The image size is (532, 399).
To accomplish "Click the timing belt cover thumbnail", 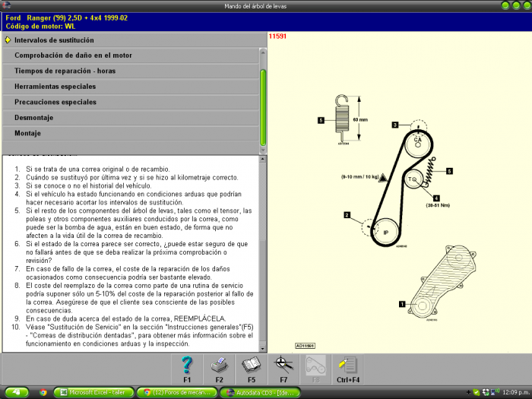I will coord(443,282).
